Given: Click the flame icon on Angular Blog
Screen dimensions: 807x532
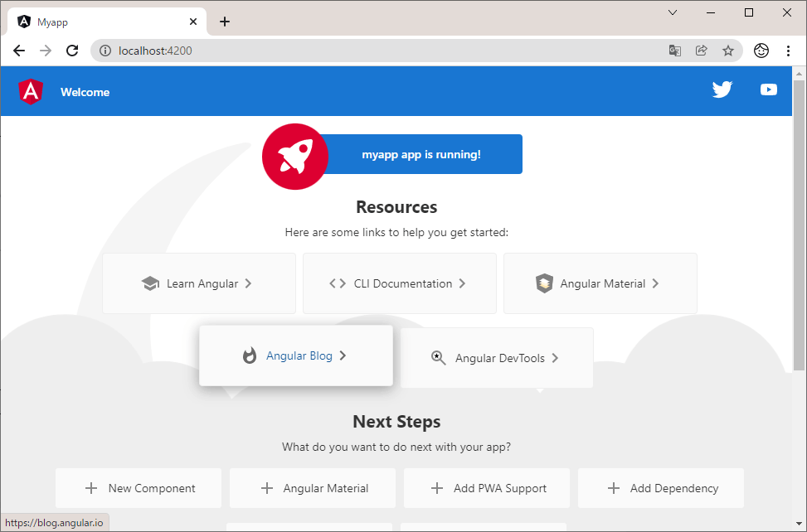Looking at the screenshot, I should [x=250, y=355].
